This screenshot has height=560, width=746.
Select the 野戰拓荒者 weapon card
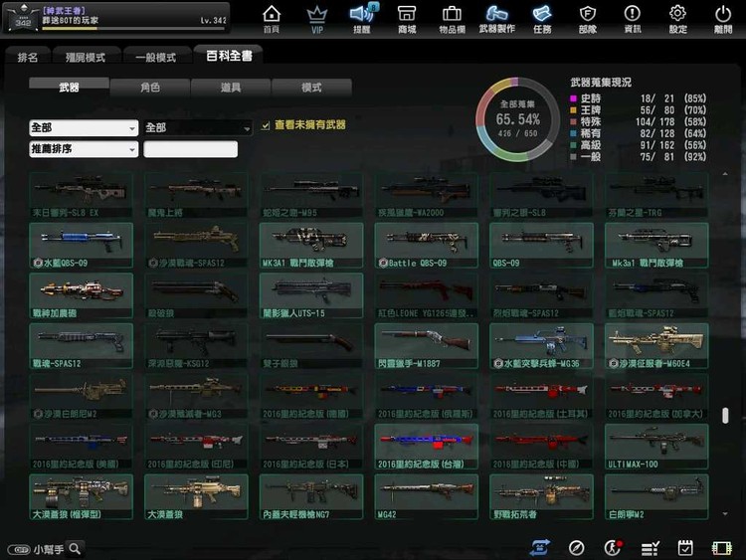click(x=541, y=496)
